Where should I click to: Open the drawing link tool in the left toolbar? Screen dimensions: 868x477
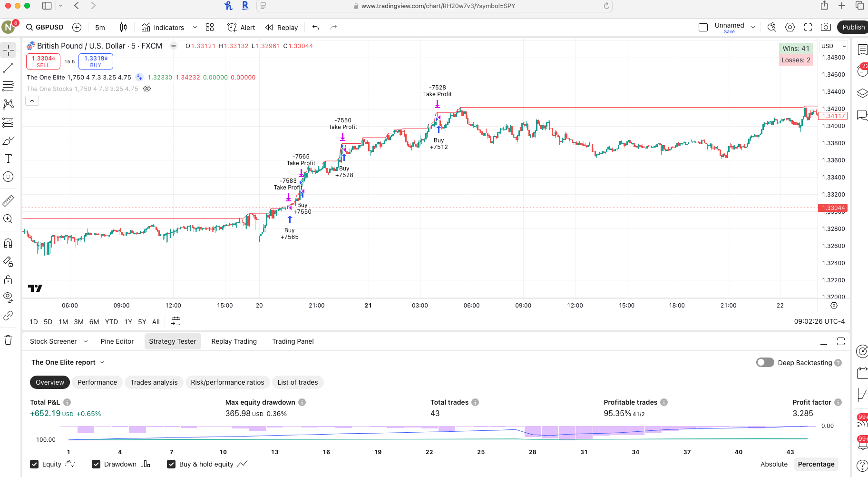(x=8, y=316)
